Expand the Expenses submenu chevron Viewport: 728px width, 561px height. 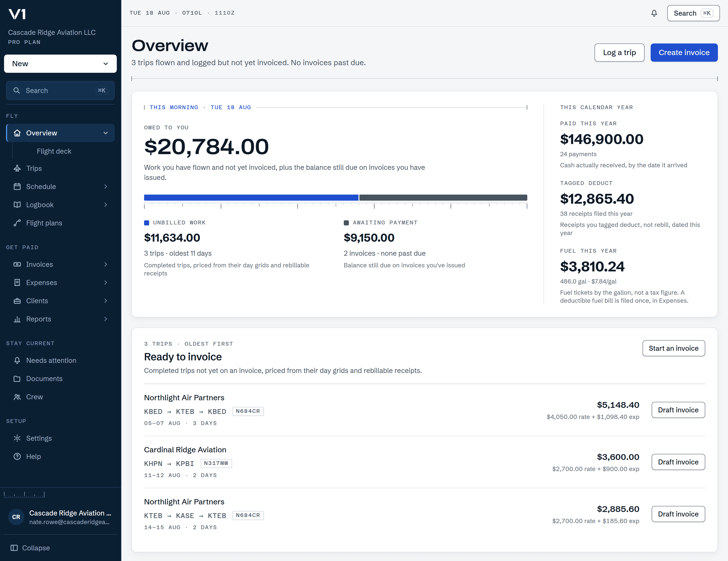click(x=106, y=283)
